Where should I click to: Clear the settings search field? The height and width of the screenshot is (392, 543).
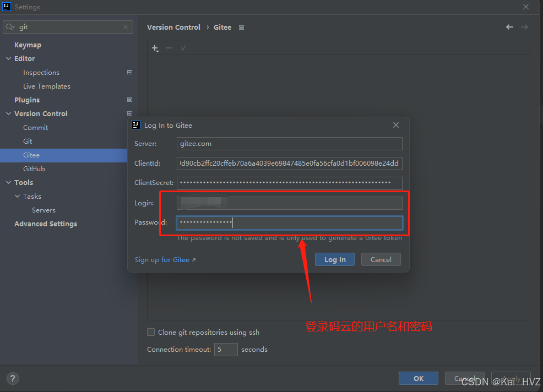(126, 27)
